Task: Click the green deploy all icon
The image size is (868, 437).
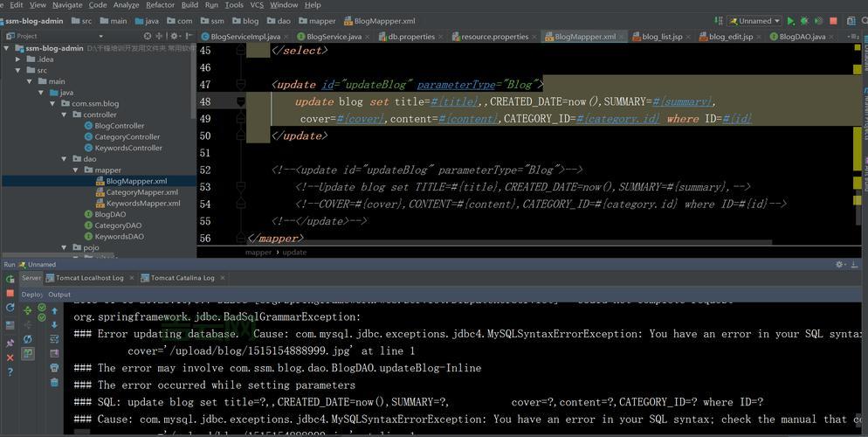Action: (28, 311)
